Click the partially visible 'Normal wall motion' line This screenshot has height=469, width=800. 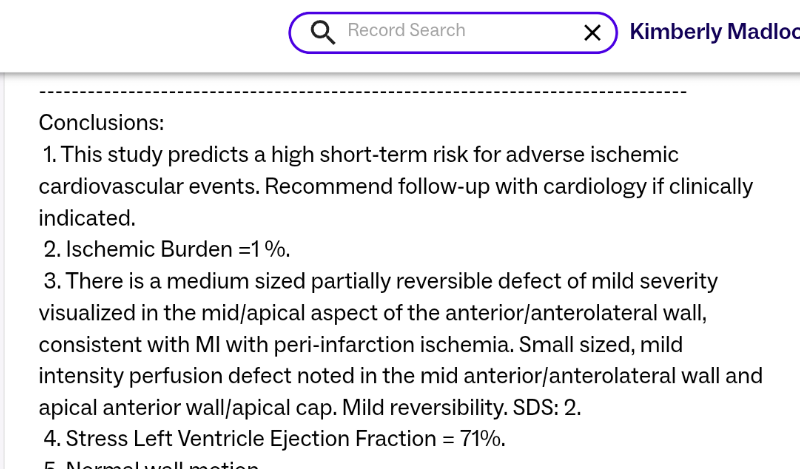(x=160, y=465)
